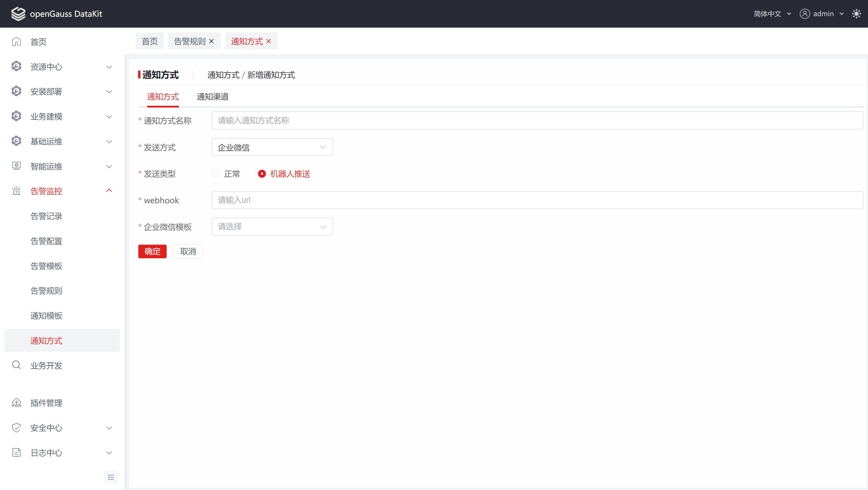Click the sidebar collapse icon
The width and height of the screenshot is (868, 490).
[x=110, y=477]
